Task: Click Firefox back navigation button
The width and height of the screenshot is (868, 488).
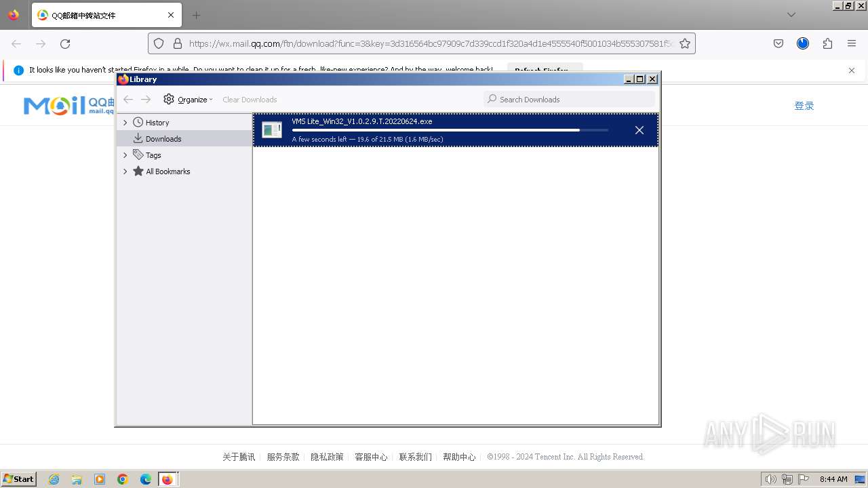Action: coord(16,43)
